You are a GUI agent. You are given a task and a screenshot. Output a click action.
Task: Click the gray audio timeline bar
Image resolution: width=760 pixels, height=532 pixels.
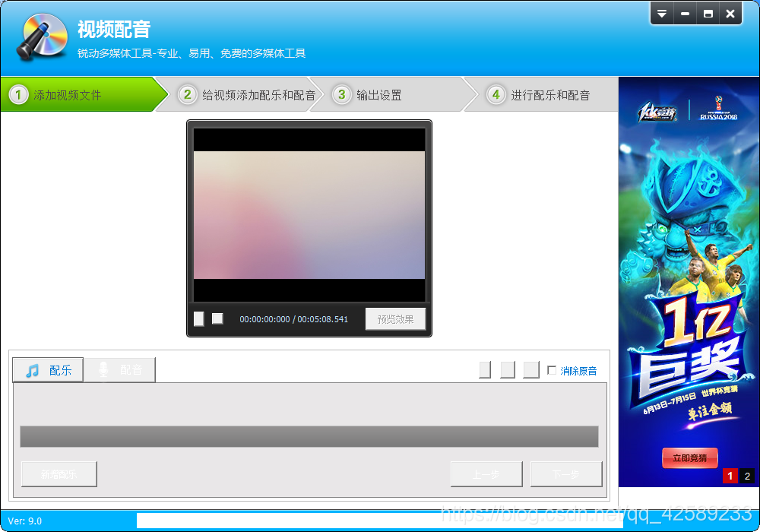(309, 436)
